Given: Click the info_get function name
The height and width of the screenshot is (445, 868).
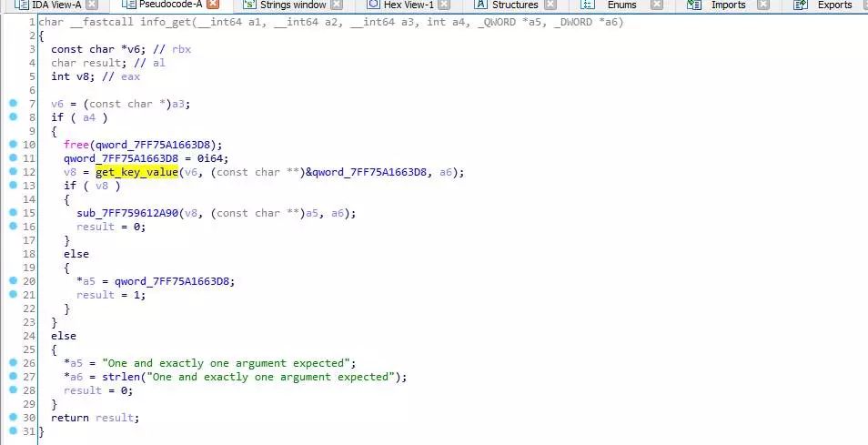Looking at the screenshot, I should (x=163, y=22).
